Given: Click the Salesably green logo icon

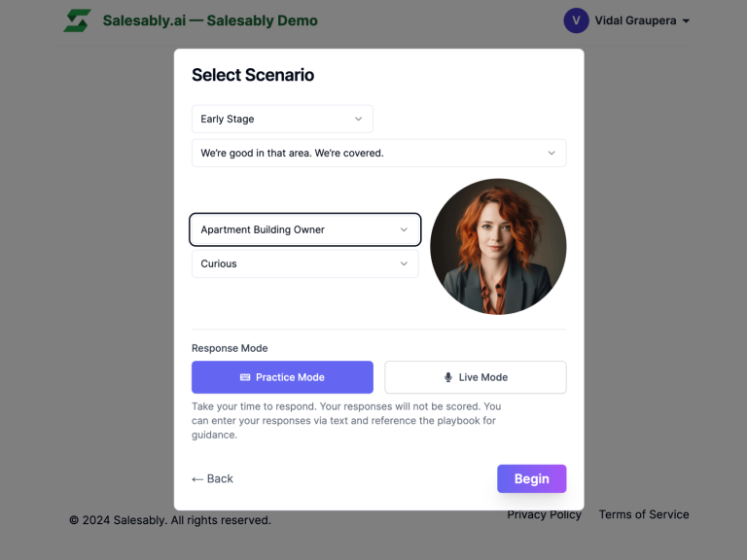Looking at the screenshot, I should pos(78,20).
